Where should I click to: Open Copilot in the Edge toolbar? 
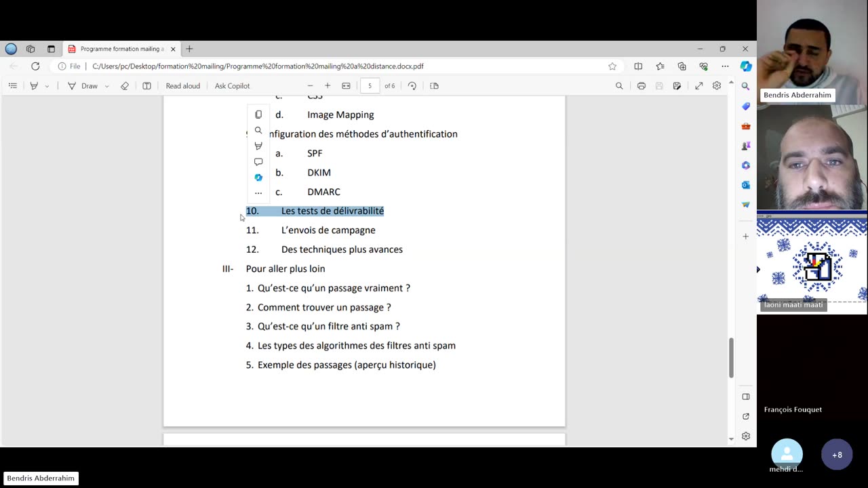tap(746, 66)
